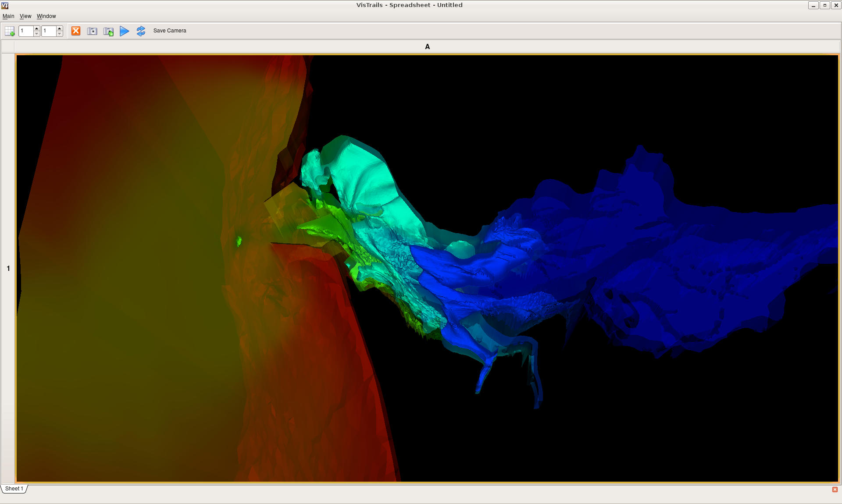This screenshot has width=842, height=504.
Task: Open the View menu
Action: (x=25, y=16)
